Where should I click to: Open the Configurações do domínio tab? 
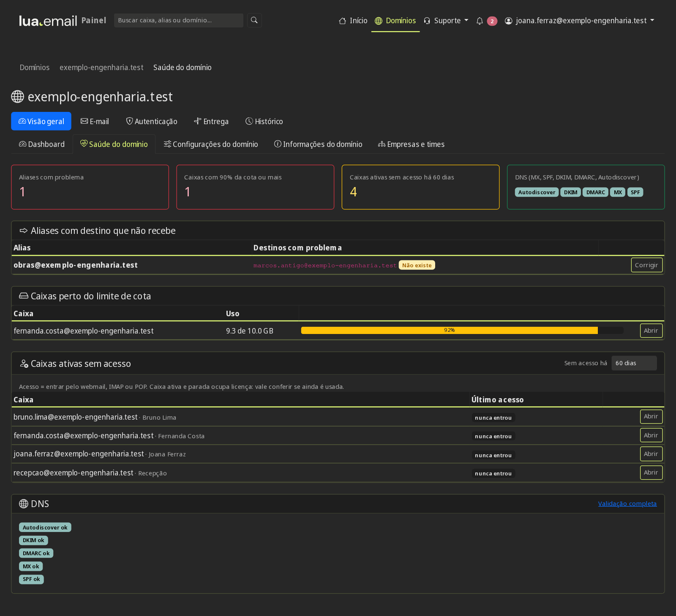pos(211,144)
